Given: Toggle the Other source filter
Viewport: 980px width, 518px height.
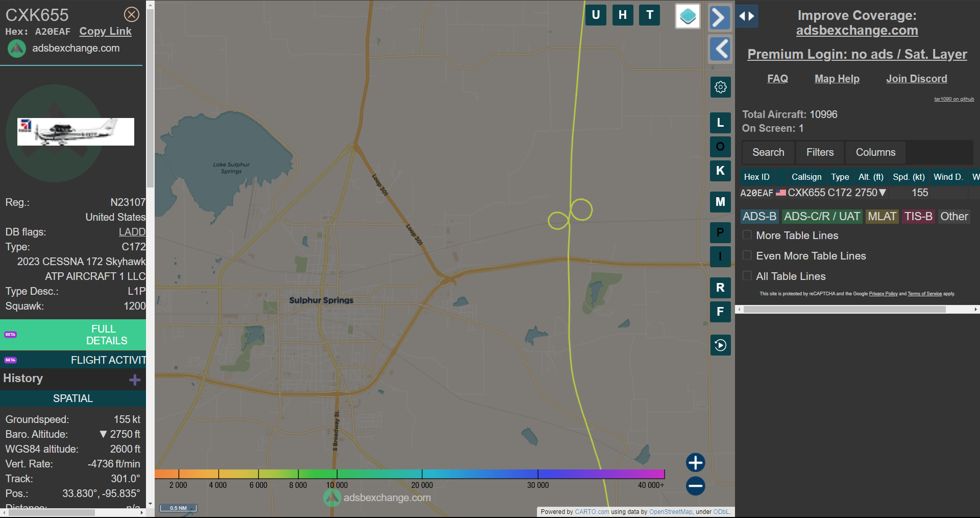Looking at the screenshot, I should point(954,217).
